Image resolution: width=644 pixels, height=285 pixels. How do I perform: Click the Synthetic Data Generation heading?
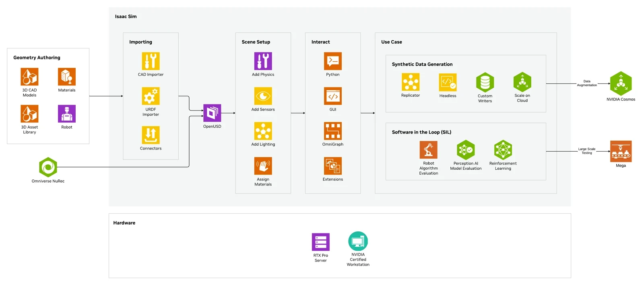[422, 64]
